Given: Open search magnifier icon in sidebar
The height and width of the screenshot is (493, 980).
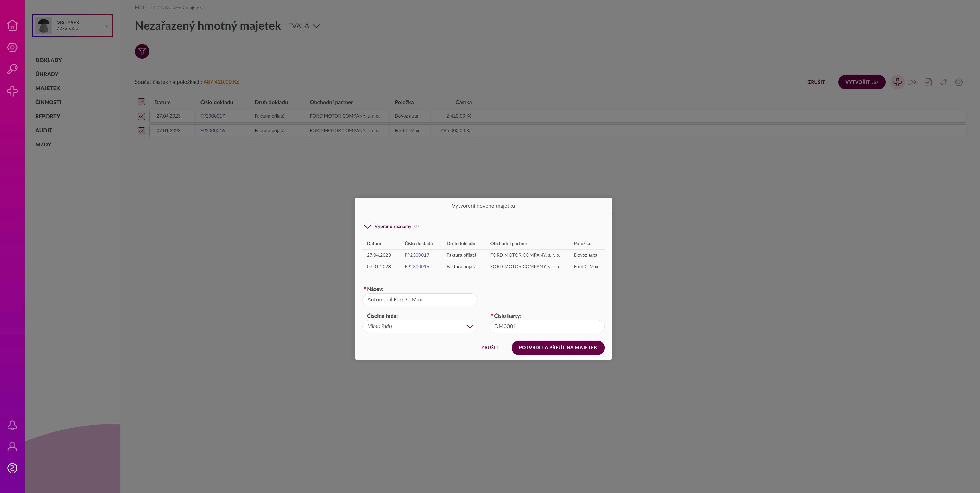Looking at the screenshot, I should [12, 69].
